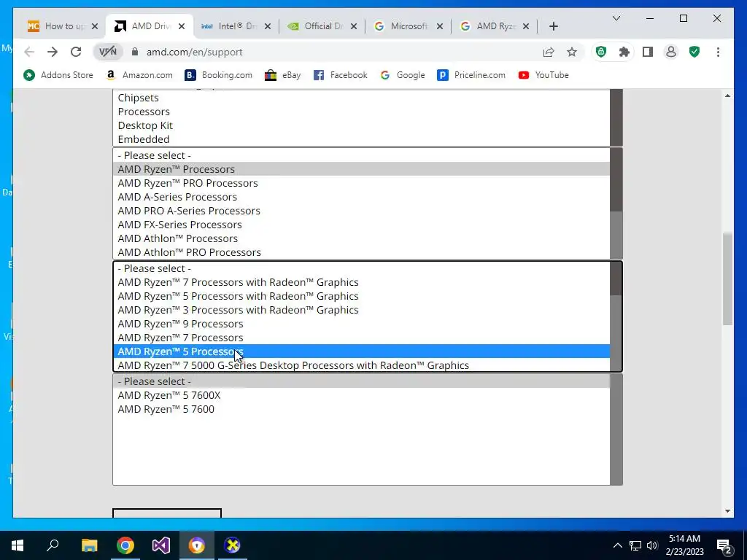Open the Google bookmark
Screen dimensions: 747x560
pos(403,75)
